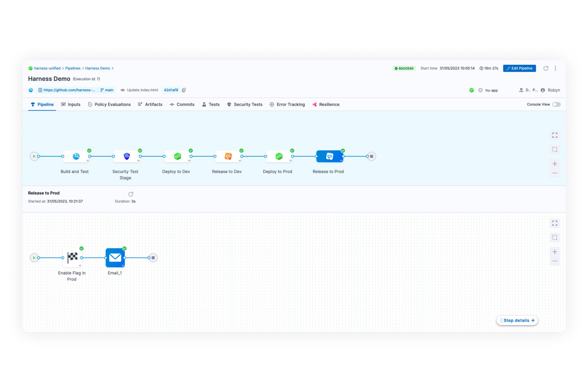Refresh the Release to Prod stage status
588x392 pixels.
(x=131, y=194)
